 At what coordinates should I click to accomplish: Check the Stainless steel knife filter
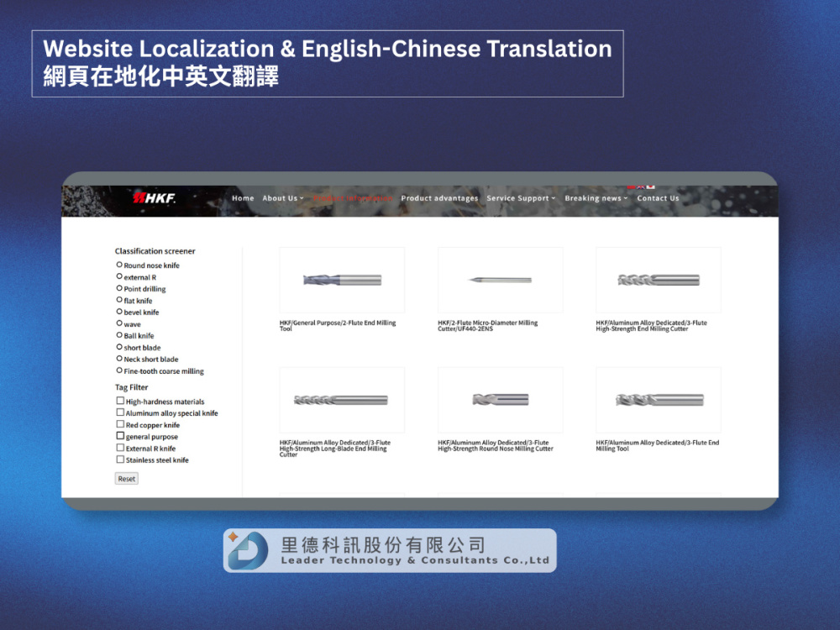coord(120,459)
